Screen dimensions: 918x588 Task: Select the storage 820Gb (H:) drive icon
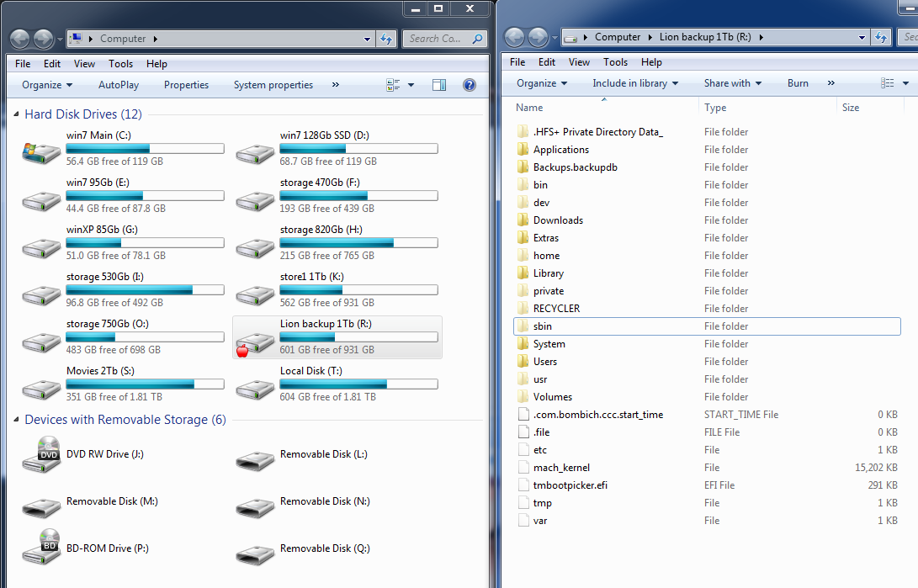coord(255,248)
